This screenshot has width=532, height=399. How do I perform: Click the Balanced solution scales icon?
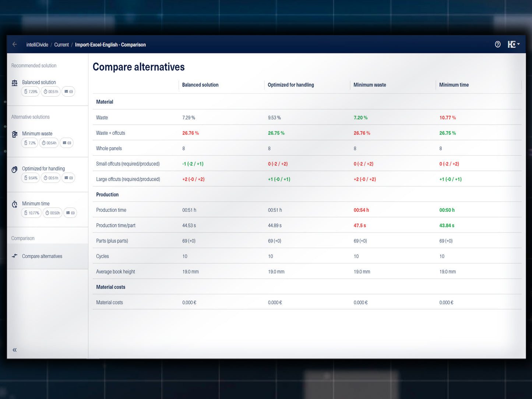click(15, 83)
